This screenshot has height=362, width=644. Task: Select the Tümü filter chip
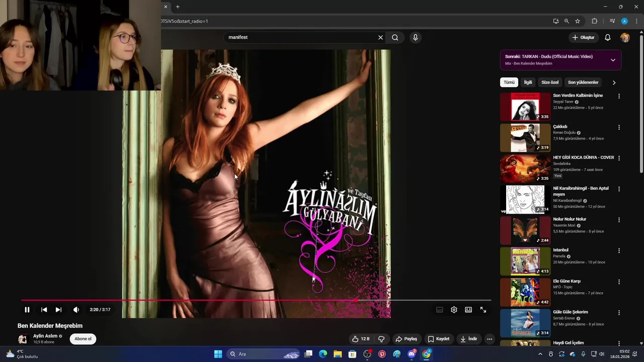coord(509,82)
